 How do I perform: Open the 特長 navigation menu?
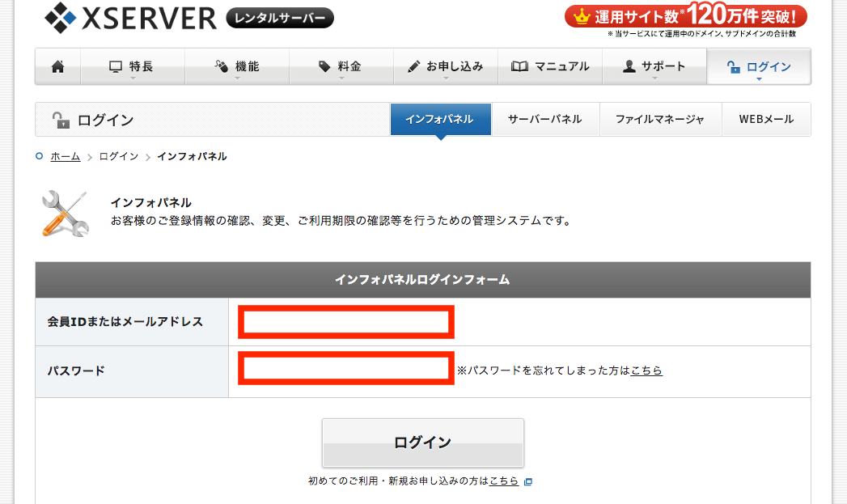133,67
